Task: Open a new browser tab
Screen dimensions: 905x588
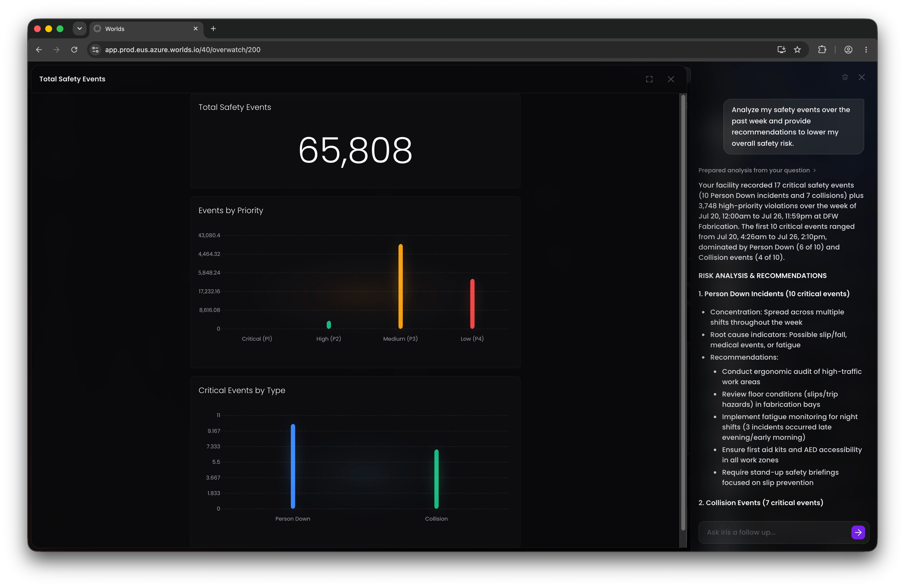Action: (x=213, y=29)
